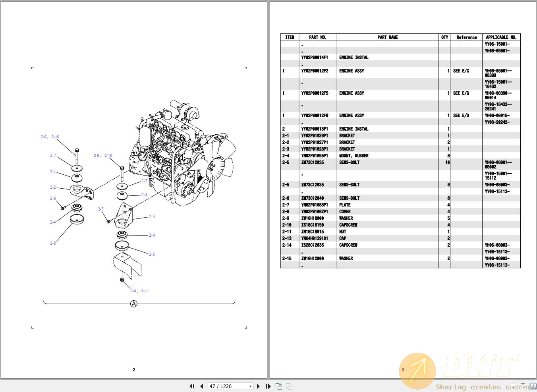The height and width of the screenshot is (392, 537).
Task: Click the go to next view icon
Action: 289,386
